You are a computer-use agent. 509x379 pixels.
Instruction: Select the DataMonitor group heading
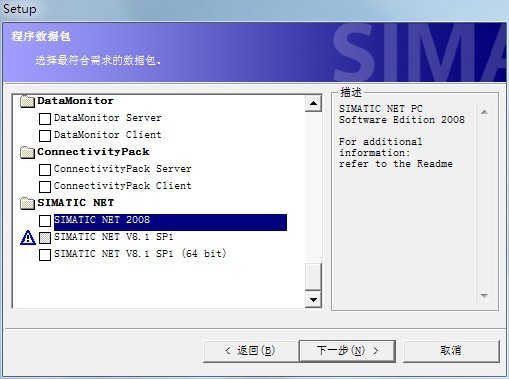click(x=75, y=101)
